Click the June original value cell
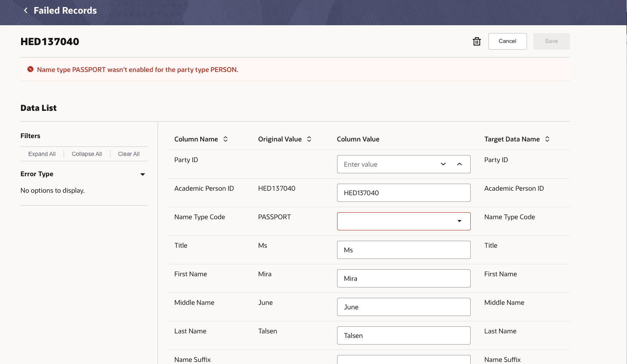This screenshot has width=627, height=364. [x=266, y=302]
